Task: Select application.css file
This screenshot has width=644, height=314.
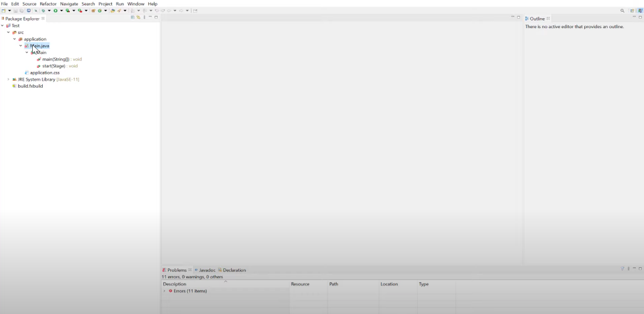Action: (44, 73)
